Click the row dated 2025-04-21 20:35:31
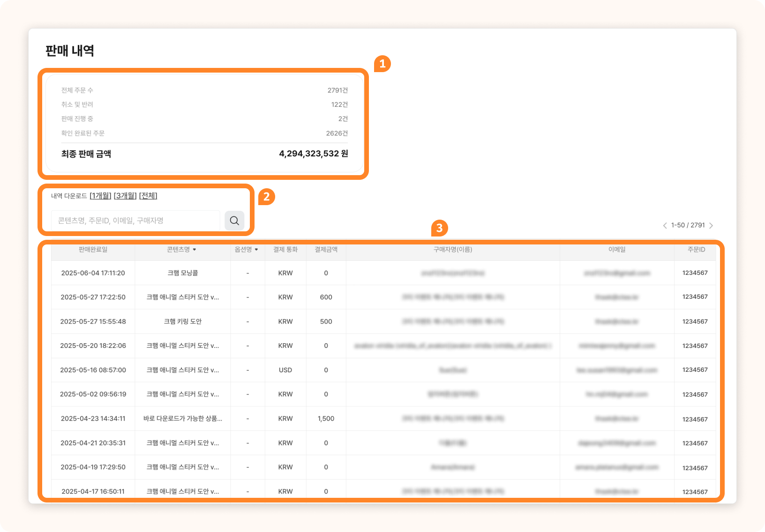This screenshot has height=532, width=765. pos(93,443)
